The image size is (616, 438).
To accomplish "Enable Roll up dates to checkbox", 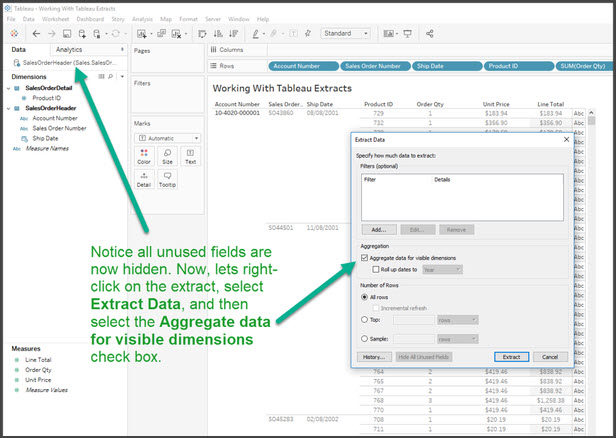I will [x=374, y=268].
